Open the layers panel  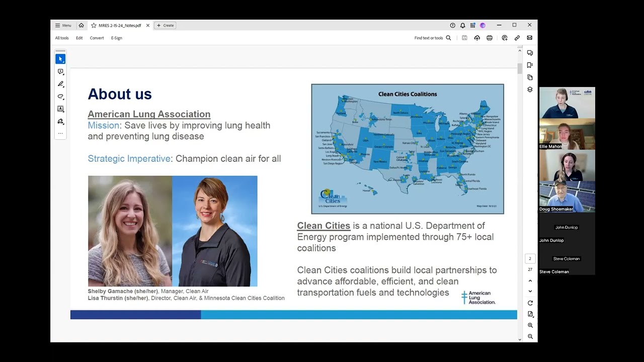tap(530, 89)
